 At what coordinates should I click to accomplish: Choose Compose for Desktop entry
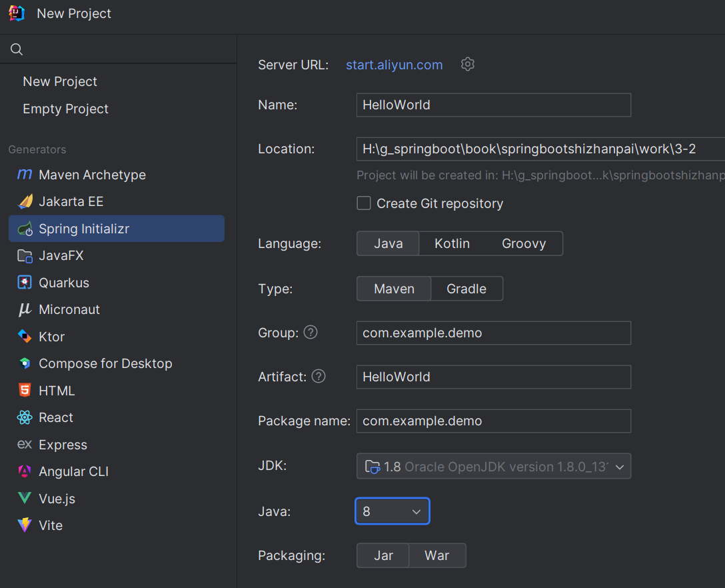point(117,363)
